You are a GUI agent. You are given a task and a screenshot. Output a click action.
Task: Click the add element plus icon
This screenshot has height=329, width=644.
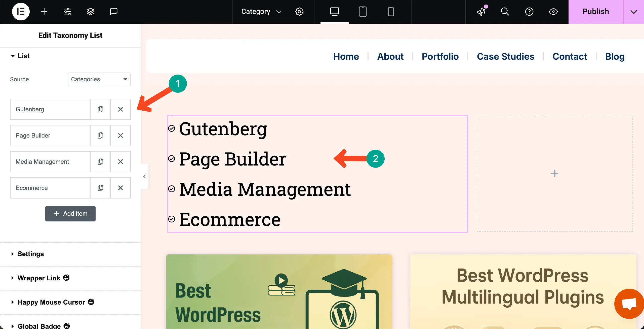(44, 12)
